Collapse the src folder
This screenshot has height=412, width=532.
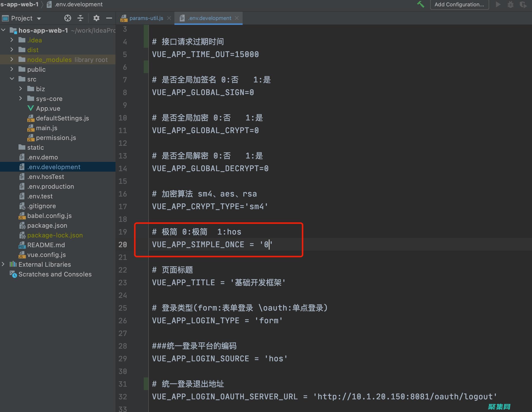pyautogui.click(x=12, y=79)
